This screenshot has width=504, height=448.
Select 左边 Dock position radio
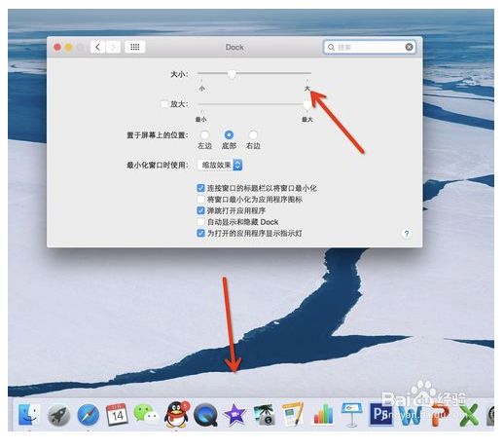point(204,134)
